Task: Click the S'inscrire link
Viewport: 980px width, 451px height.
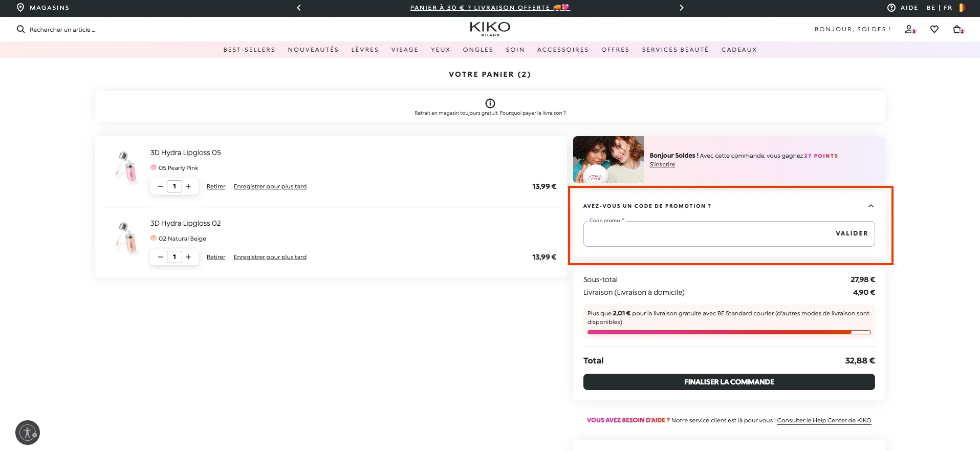Action: [662, 164]
